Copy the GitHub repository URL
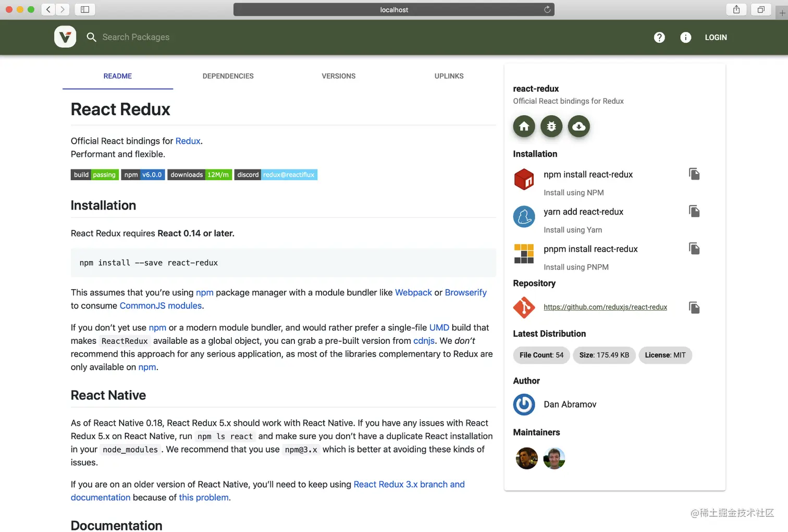 (x=694, y=307)
